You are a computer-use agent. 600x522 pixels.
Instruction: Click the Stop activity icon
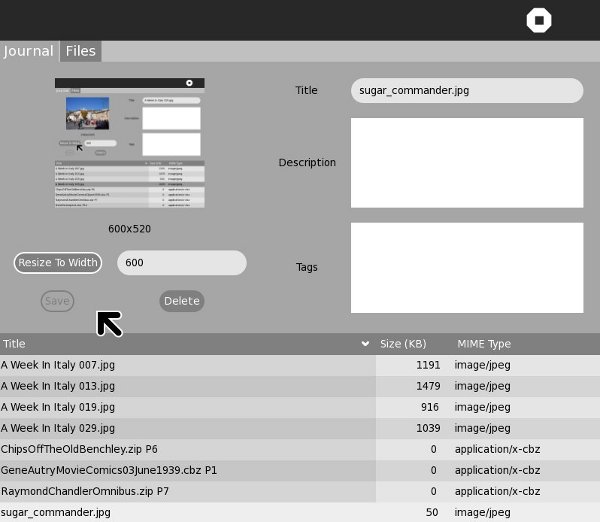click(x=538, y=21)
